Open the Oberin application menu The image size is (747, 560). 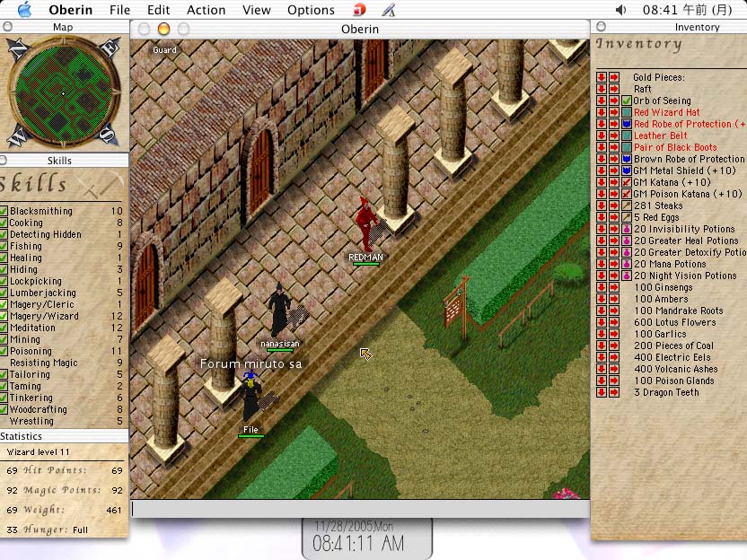[71, 10]
